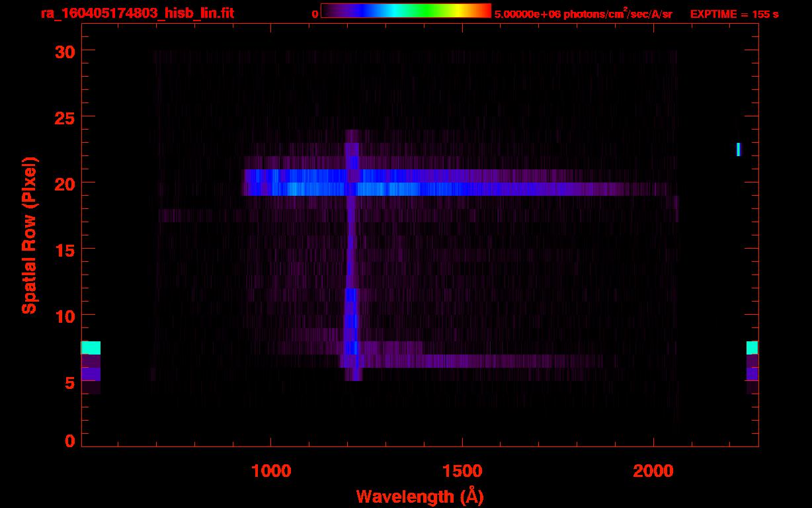Click the colorbar minimum value 0

pos(315,14)
